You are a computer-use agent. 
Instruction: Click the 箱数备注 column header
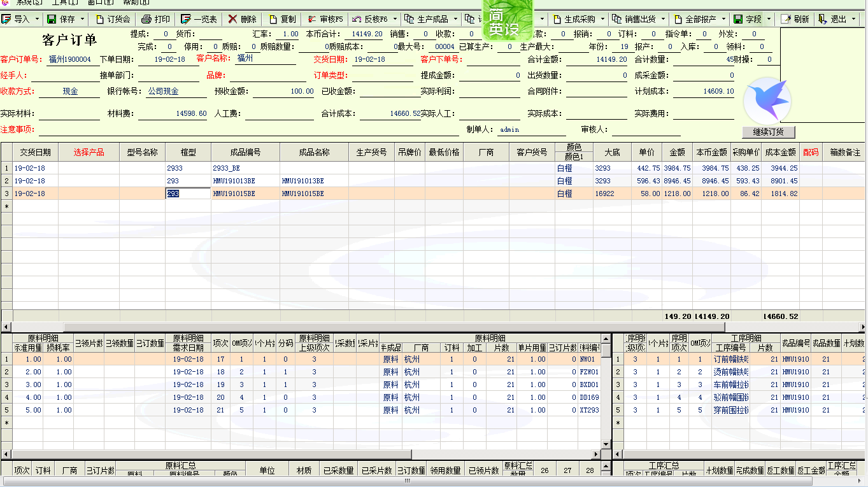[x=844, y=152]
